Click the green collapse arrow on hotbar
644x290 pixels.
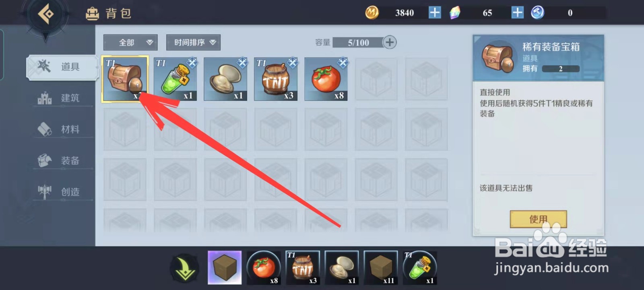pyautogui.click(x=185, y=268)
